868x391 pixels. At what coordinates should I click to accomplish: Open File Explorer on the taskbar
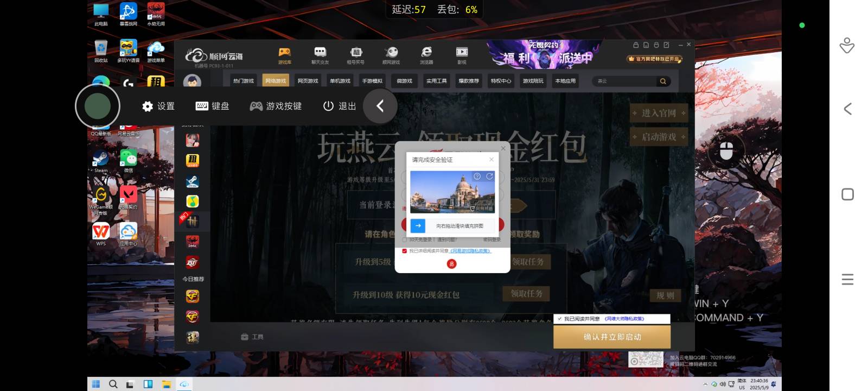[x=167, y=384]
